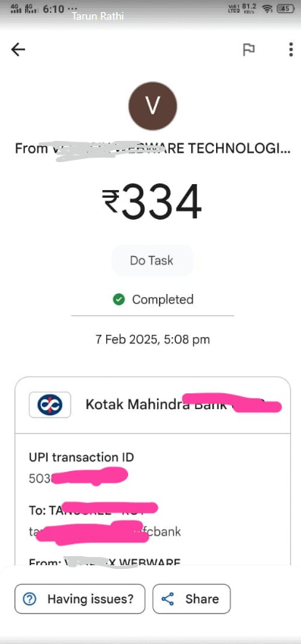Tap the UPI transaction ID field
Screen dimensions: 301x644
81,467
